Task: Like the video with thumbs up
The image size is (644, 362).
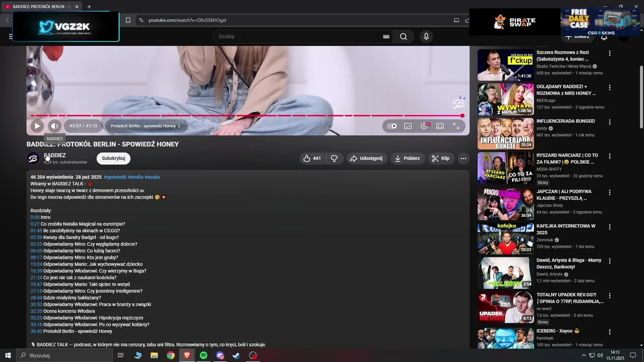Action: pos(312,158)
